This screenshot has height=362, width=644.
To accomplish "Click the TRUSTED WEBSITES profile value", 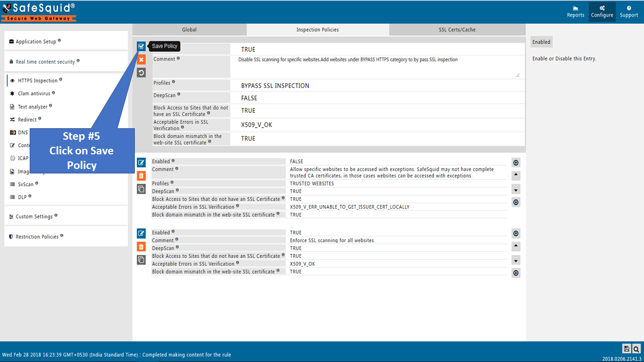I will [312, 184].
